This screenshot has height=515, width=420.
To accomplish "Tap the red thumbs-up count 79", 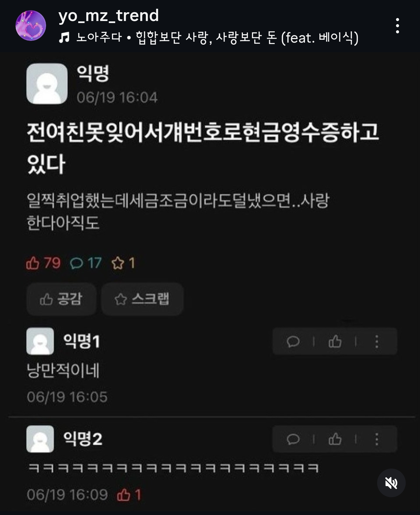I will point(43,263).
